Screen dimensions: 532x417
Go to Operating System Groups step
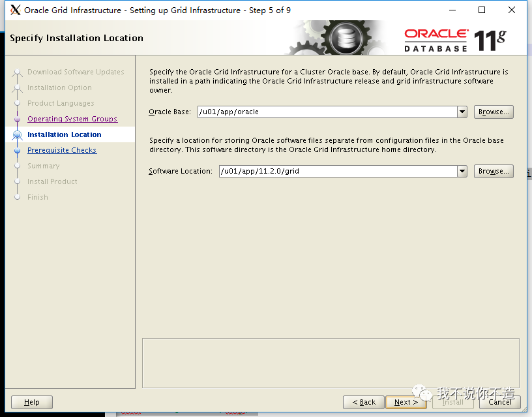point(72,119)
